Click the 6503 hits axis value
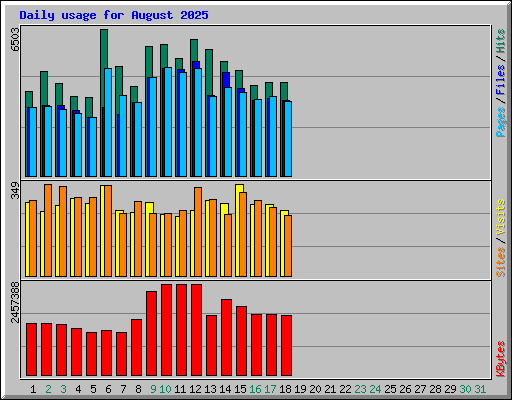Viewport: 512px width, 400px height. 15,40
